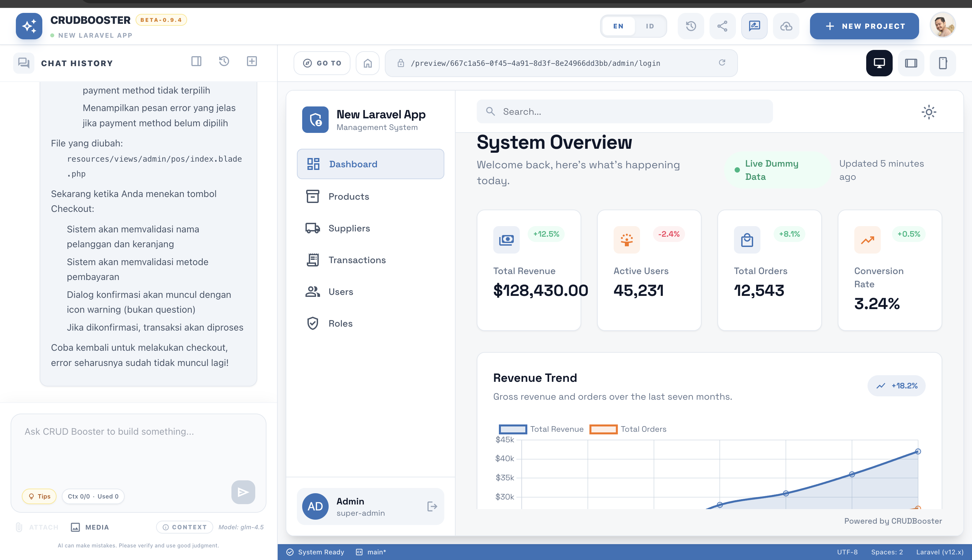Select Products in the sidebar
The height and width of the screenshot is (560, 972).
click(x=348, y=197)
